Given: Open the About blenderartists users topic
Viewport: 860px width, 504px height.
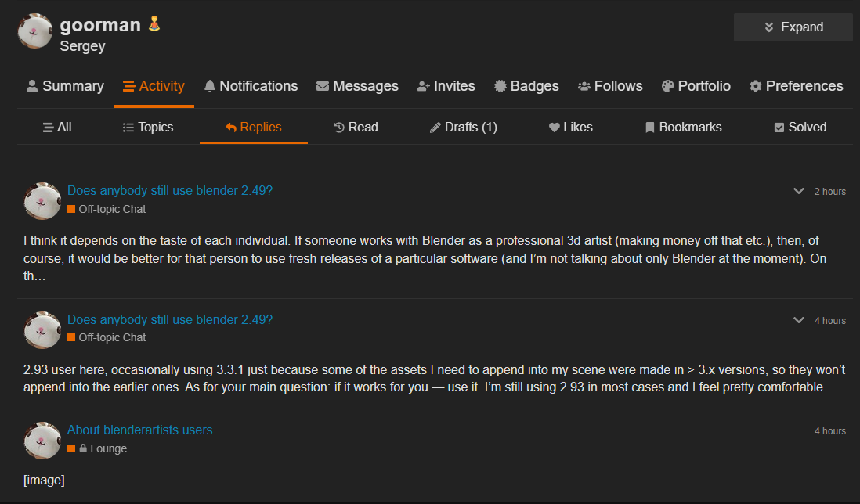Looking at the screenshot, I should [x=140, y=430].
